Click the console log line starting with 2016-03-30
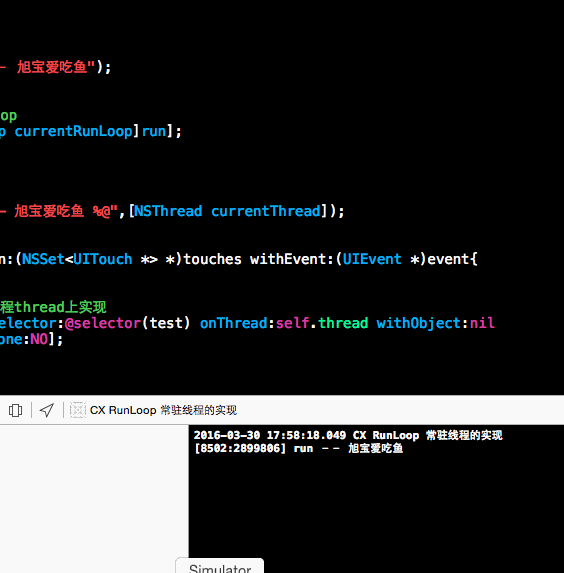 tap(348, 442)
